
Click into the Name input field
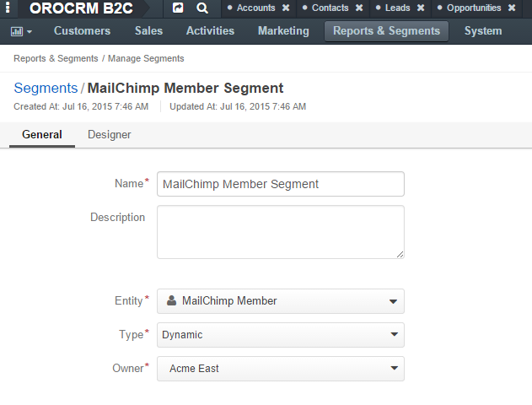click(281, 184)
